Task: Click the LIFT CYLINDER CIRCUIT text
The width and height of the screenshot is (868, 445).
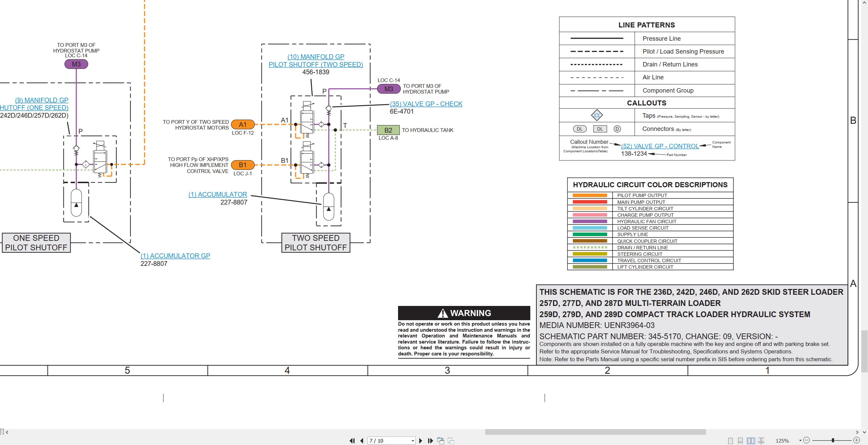Action: tap(645, 267)
